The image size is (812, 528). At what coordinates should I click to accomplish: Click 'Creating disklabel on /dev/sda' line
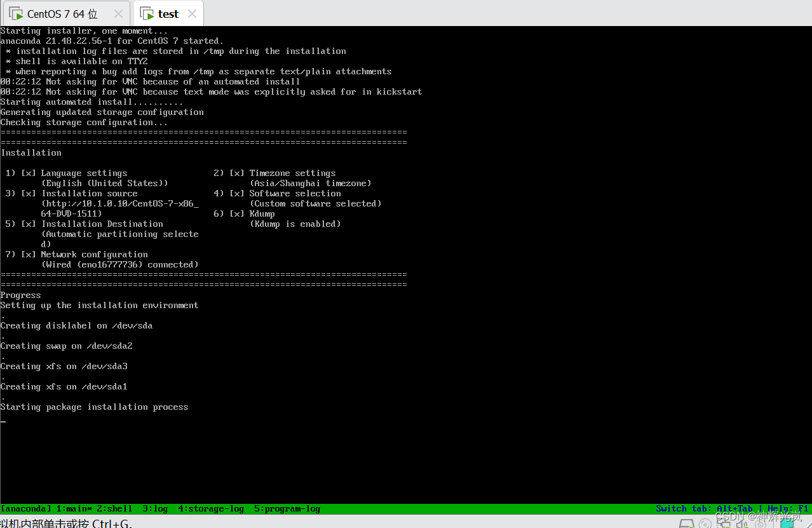click(x=76, y=325)
